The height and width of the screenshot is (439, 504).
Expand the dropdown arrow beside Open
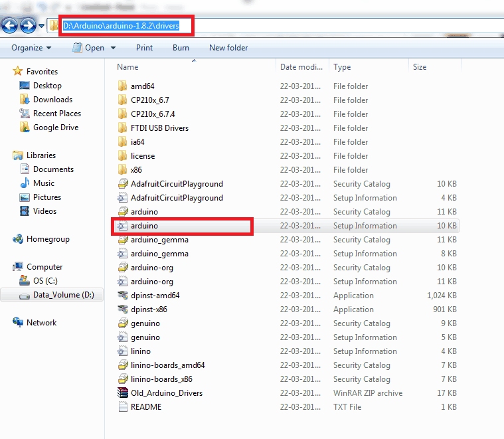tap(113, 48)
